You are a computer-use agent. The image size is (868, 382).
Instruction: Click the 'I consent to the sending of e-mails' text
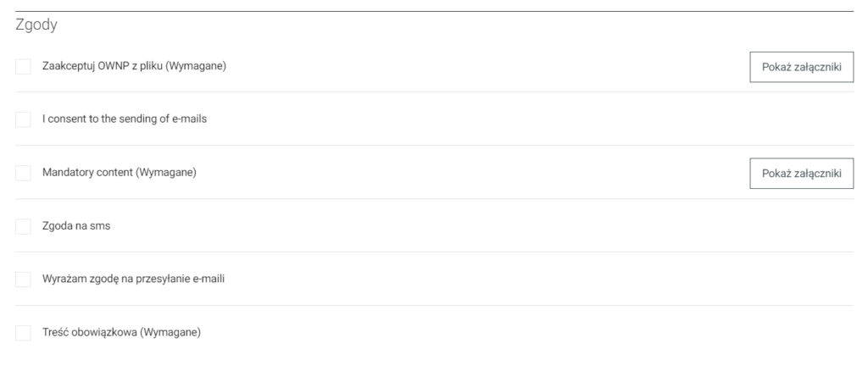tap(125, 119)
